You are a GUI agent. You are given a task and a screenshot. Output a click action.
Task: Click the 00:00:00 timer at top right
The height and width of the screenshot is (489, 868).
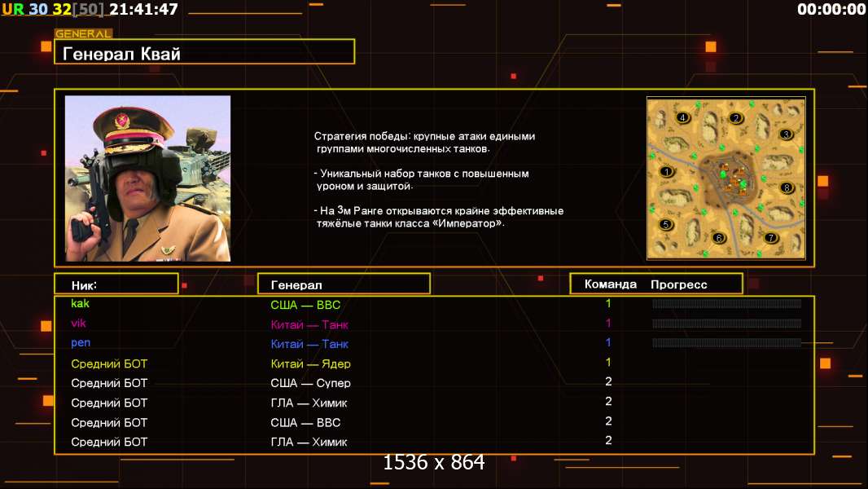click(831, 9)
